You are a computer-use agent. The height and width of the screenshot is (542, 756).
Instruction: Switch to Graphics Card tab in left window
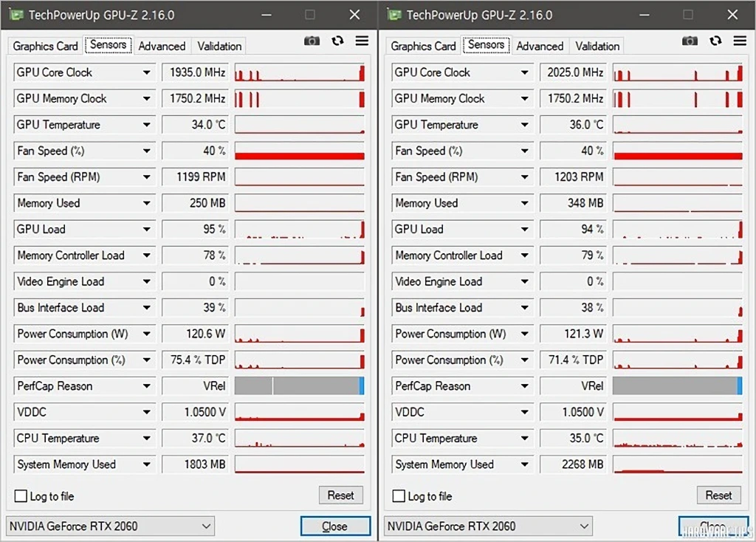click(x=45, y=47)
